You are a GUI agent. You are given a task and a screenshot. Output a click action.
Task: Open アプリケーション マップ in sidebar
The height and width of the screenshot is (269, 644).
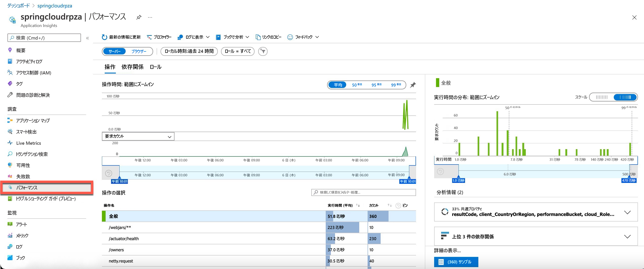pos(33,121)
